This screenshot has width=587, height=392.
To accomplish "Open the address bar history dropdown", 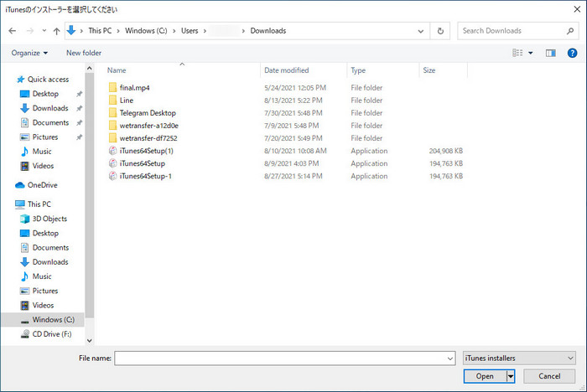I will click(x=421, y=32).
